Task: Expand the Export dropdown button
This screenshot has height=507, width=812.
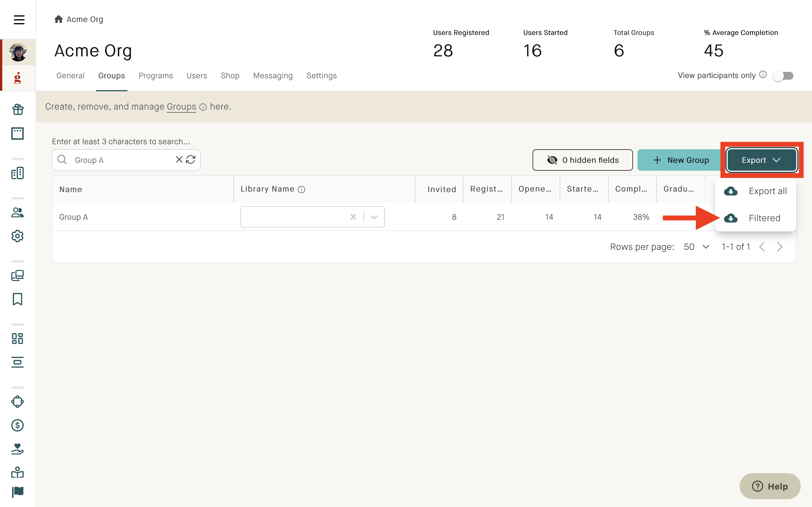Action: (762, 160)
